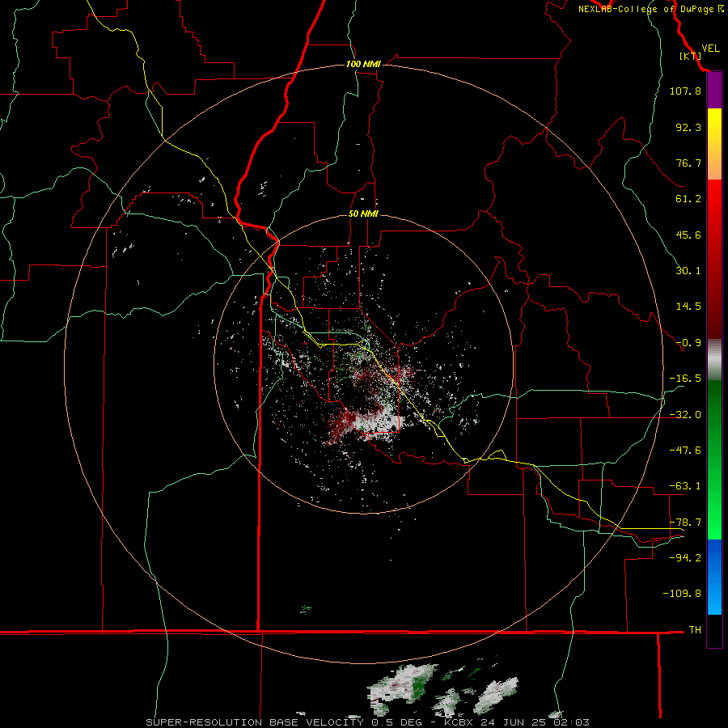This screenshot has height=728, width=728.
Task: Select the 50 NMI range ring label
Action: tap(363, 214)
